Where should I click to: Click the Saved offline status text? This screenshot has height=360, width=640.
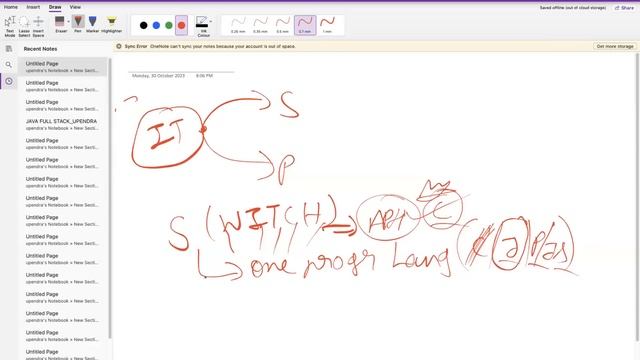point(573,8)
